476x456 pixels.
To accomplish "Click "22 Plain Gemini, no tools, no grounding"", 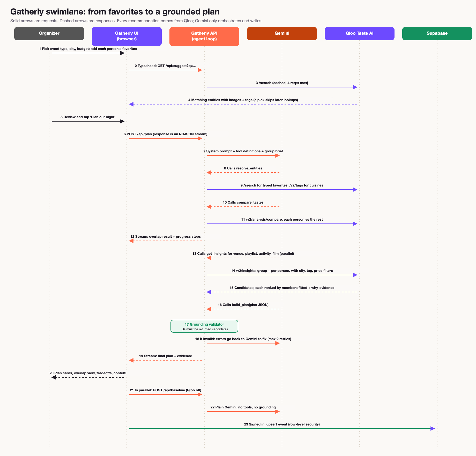I will coord(243,407).
